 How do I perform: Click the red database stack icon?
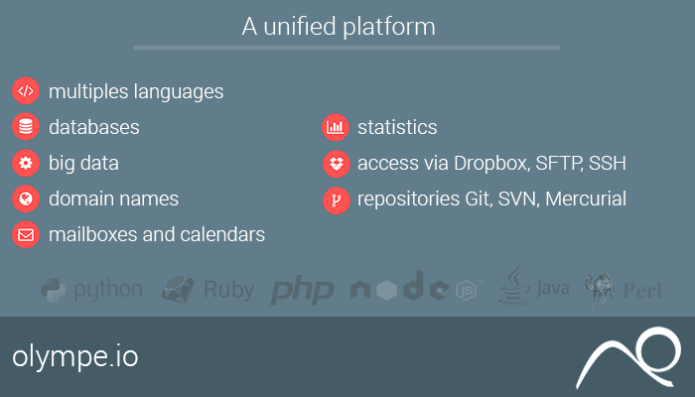(26, 127)
